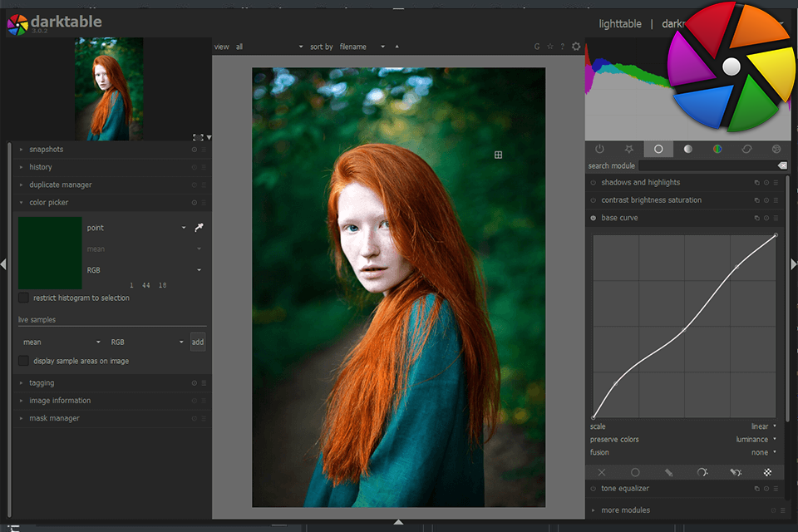Click the star overlay icon in top bar
This screenshot has height=532, width=798.
(550, 47)
